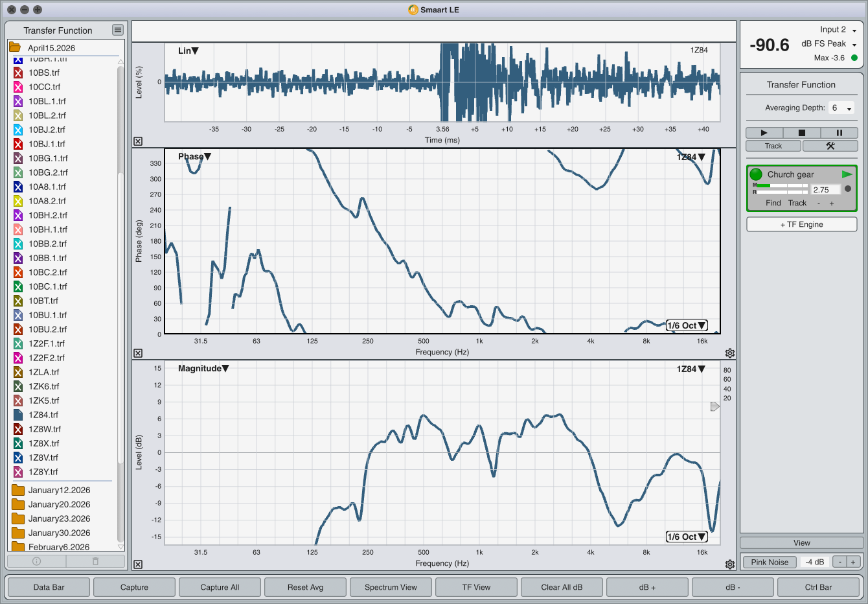Click the 2.75 delay value field

[826, 190]
